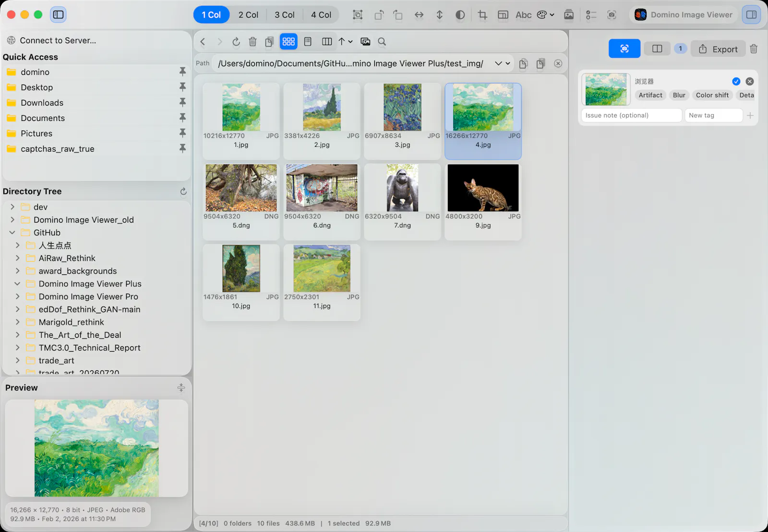The height and width of the screenshot is (532, 768).
Task: Click the blue capture mode button
Action: tap(624, 48)
